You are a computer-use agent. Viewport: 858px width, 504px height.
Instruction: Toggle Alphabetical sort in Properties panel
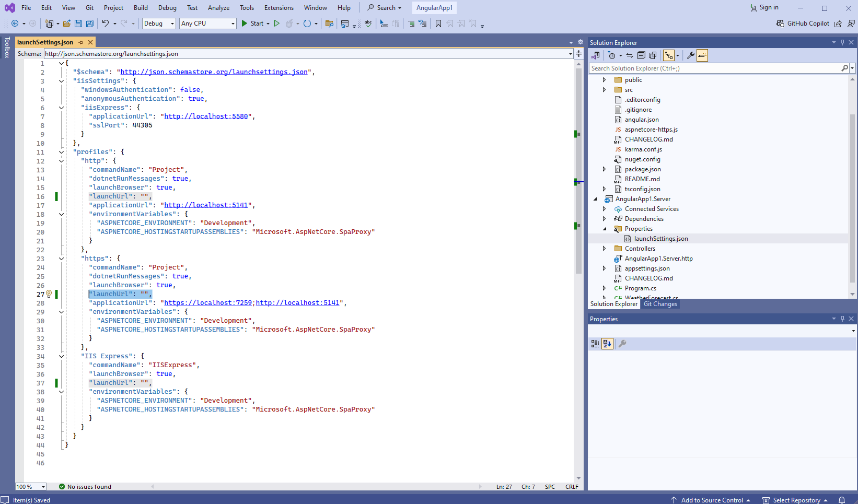[x=607, y=344]
